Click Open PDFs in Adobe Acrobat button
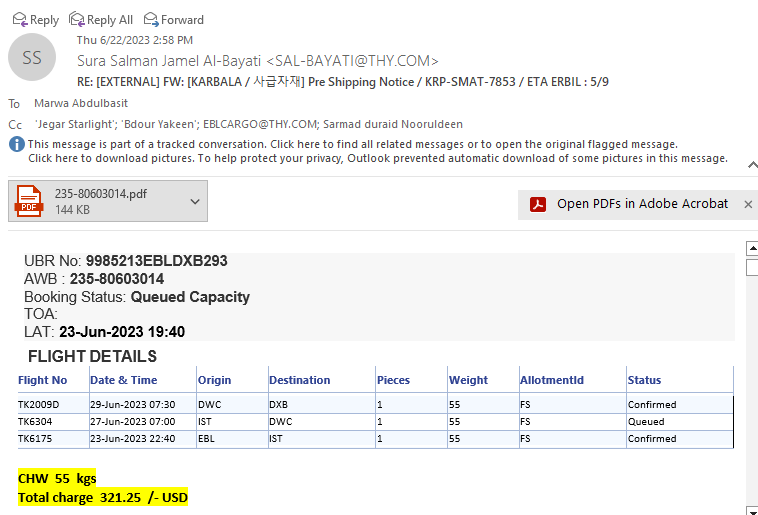 tap(642, 204)
